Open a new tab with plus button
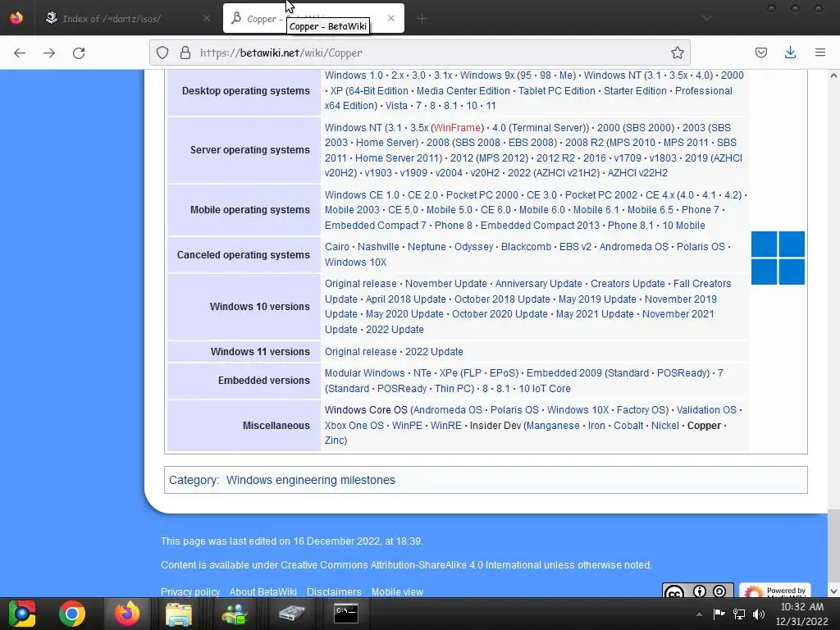This screenshot has height=630, width=840. click(422, 19)
